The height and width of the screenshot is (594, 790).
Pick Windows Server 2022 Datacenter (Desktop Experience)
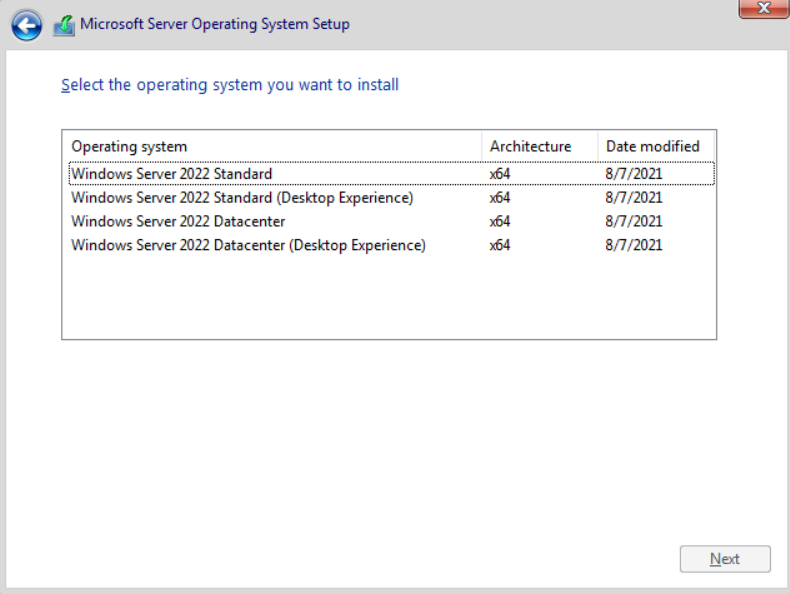(249, 245)
